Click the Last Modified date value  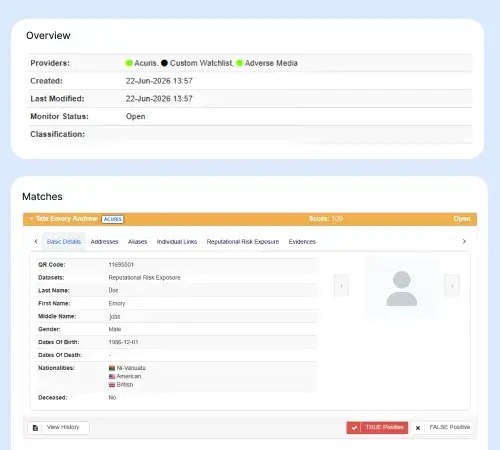[x=159, y=99]
